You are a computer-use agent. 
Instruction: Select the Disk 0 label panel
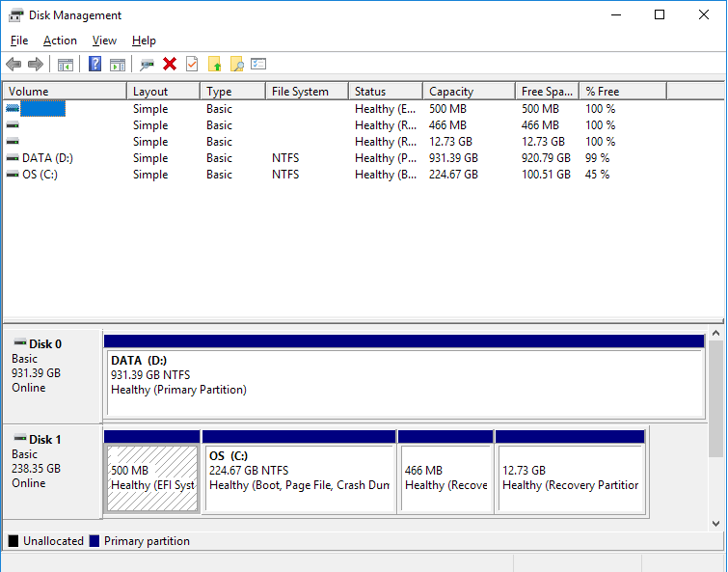[x=52, y=376]
